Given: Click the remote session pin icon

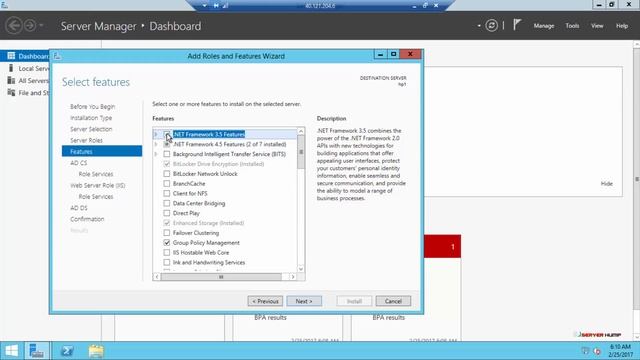Looking at the screenshot, I should coord(216,6).
